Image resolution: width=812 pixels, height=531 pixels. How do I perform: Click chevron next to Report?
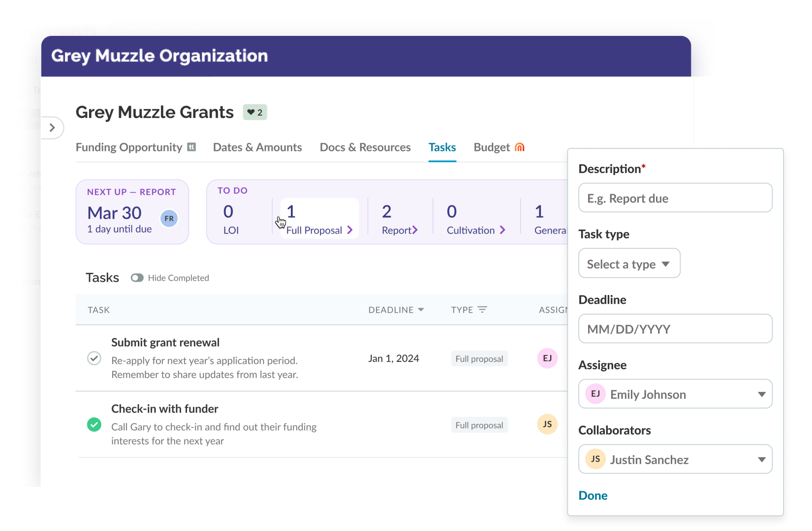(415, 230)
